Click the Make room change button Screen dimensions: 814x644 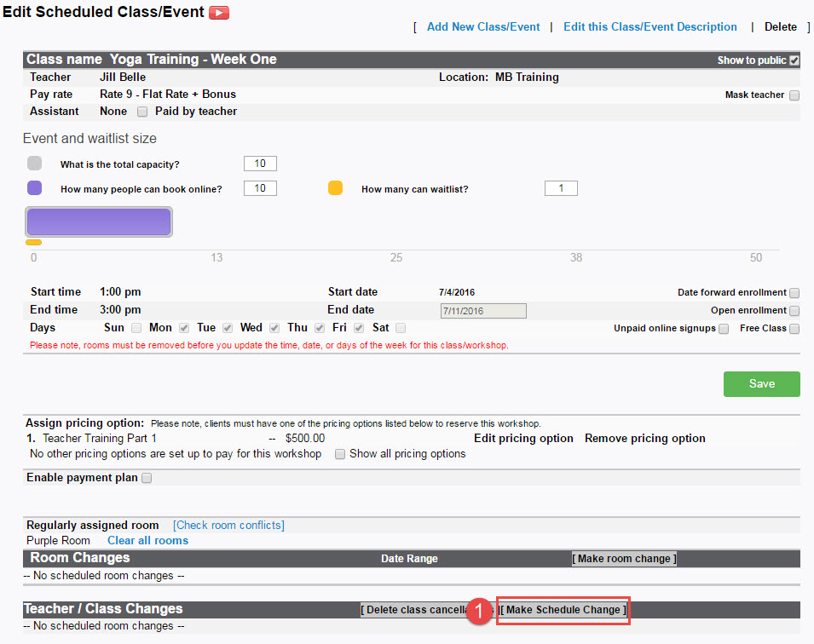[624, 558]
